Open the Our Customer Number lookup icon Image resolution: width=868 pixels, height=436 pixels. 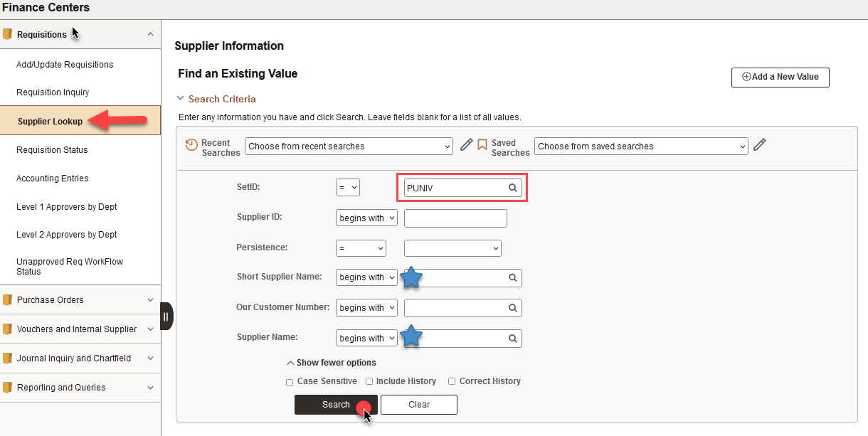pyautogui.click(x=512, y=308)
